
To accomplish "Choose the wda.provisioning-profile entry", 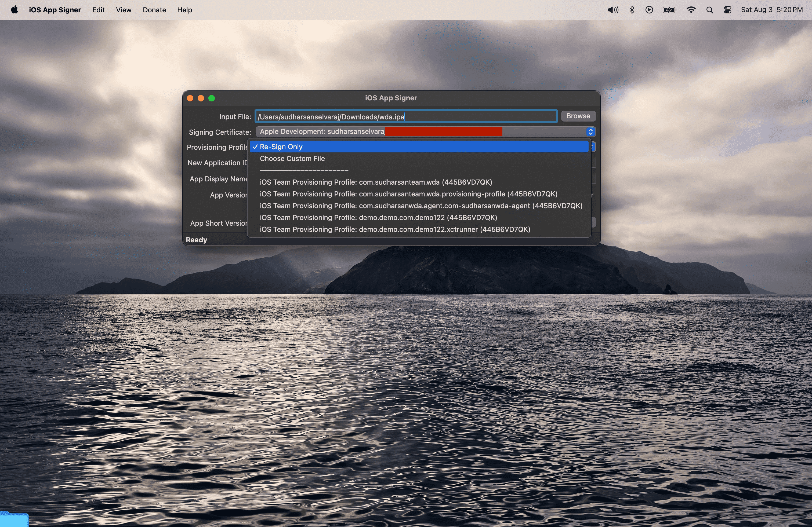I will (x=408, y=194).
